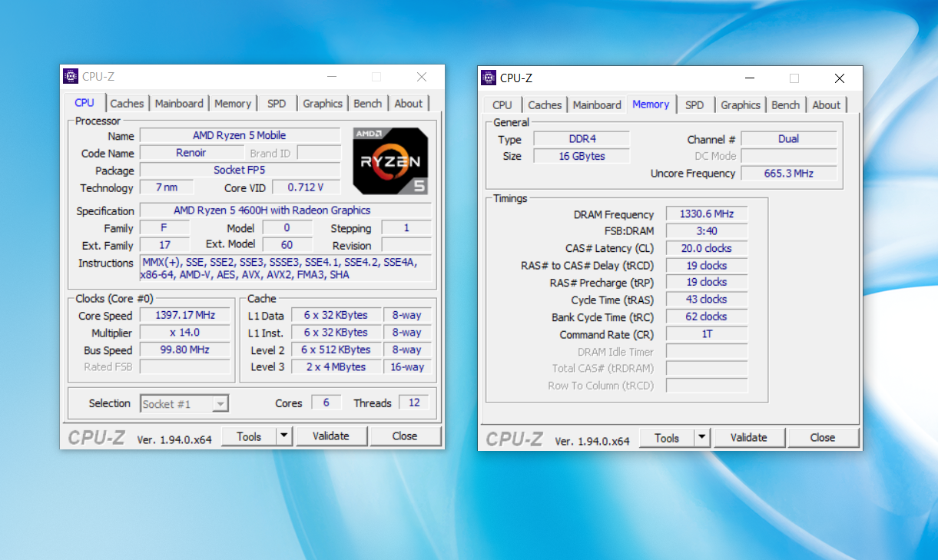Image resolution: width=938 pixels, height=560 pixels.
Task: Open Tools dropdown arrow in right window
Action: (702, 438)
